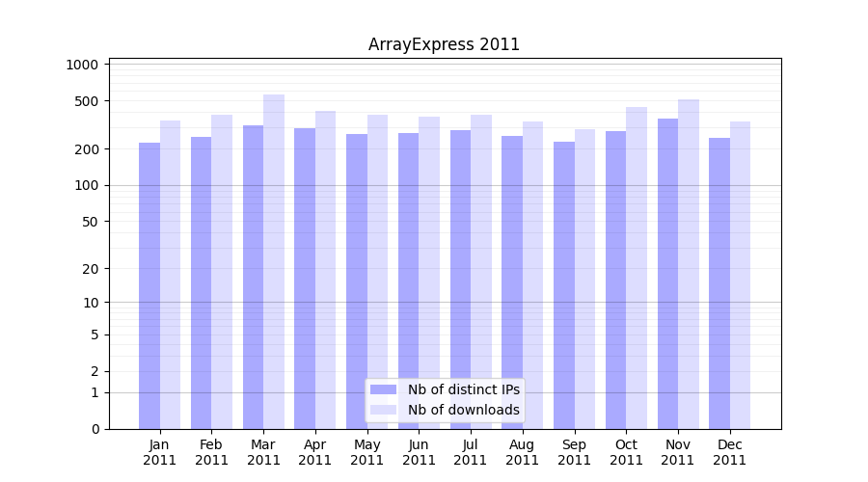868x482 pixels.
Task: Select the Oct 2011 distinct IPs bar
Action: tap(615, 280)
